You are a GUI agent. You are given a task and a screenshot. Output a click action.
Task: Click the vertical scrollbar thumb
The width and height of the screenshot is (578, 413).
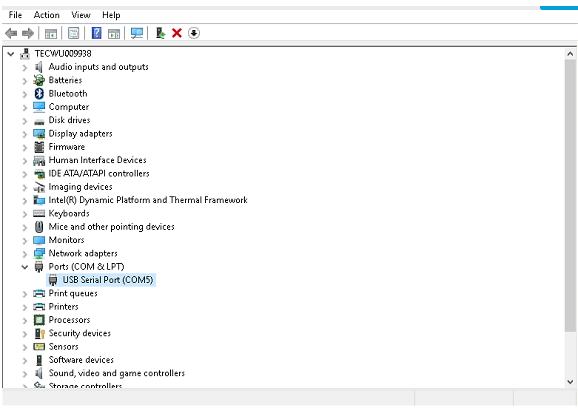[x=570, y=195]
